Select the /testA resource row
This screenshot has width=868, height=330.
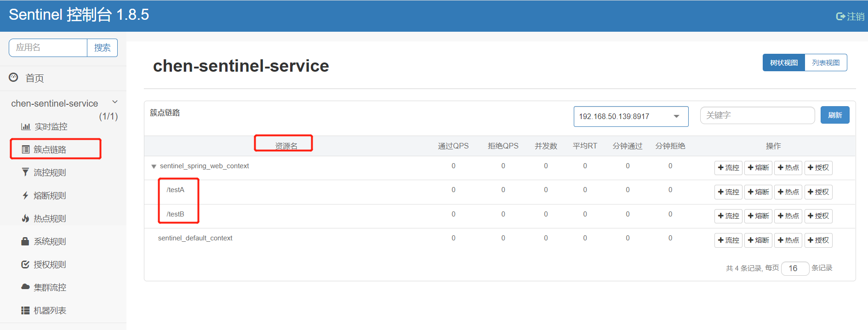[500, 192]
